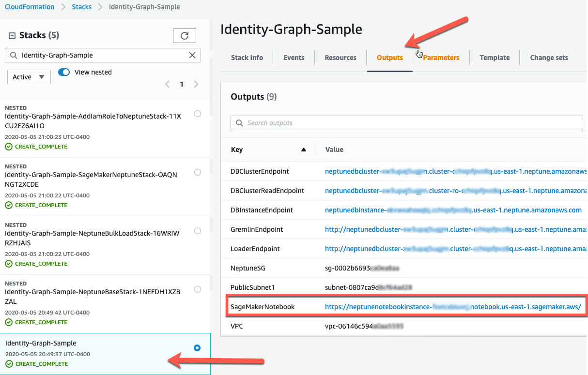Open the Active status filter dropdown
Image resolution: width=588 pixels, height=375 pixels.
coord(29,77)
